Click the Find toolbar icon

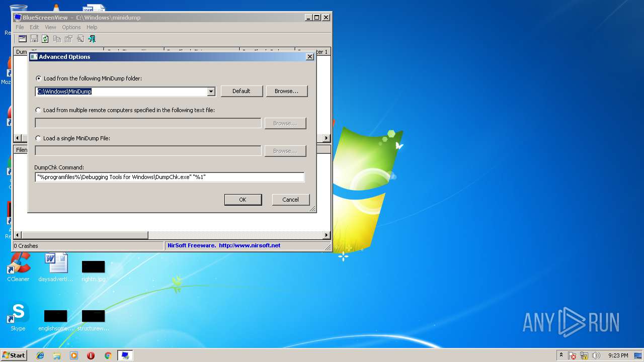click(x=80, y=39)
